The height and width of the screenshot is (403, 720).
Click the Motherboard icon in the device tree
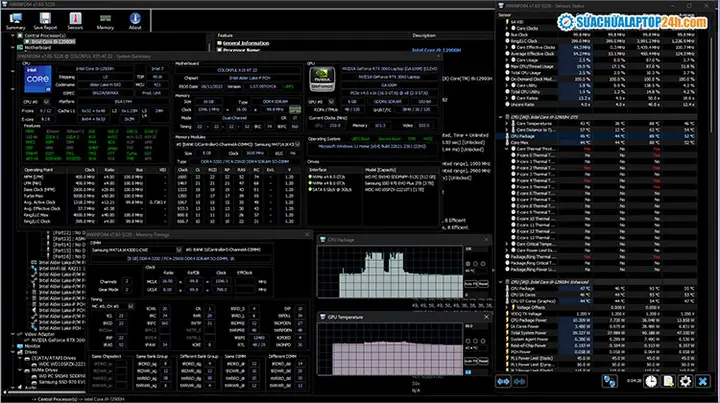coord(20,47)
